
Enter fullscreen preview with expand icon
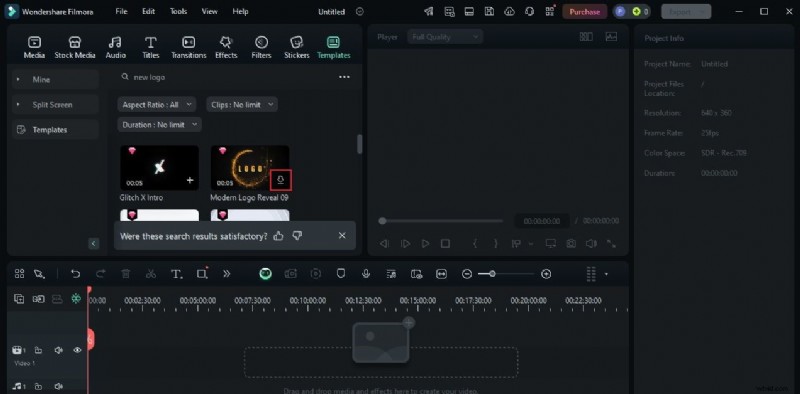[611, 244]
